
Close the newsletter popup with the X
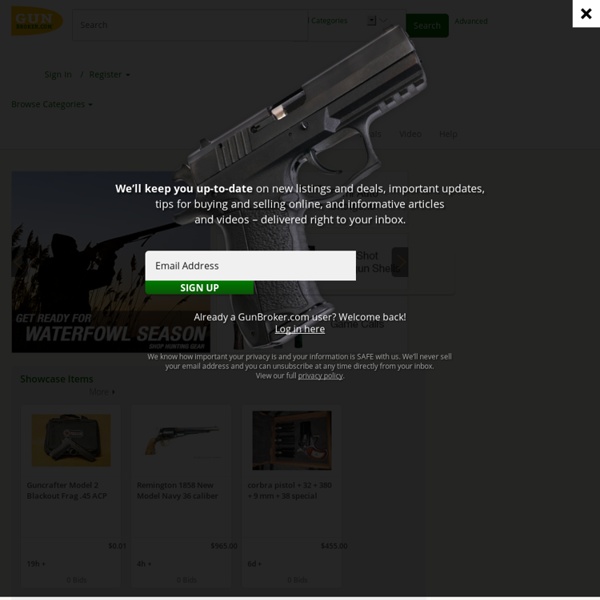(586, 14)
